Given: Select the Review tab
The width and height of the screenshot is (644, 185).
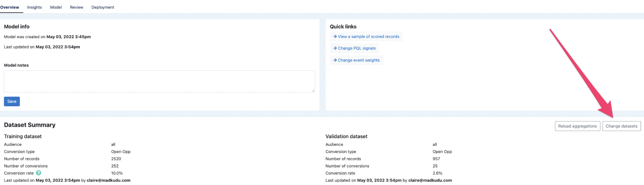Looking at the screenshot, I should (x=77, y=7).
